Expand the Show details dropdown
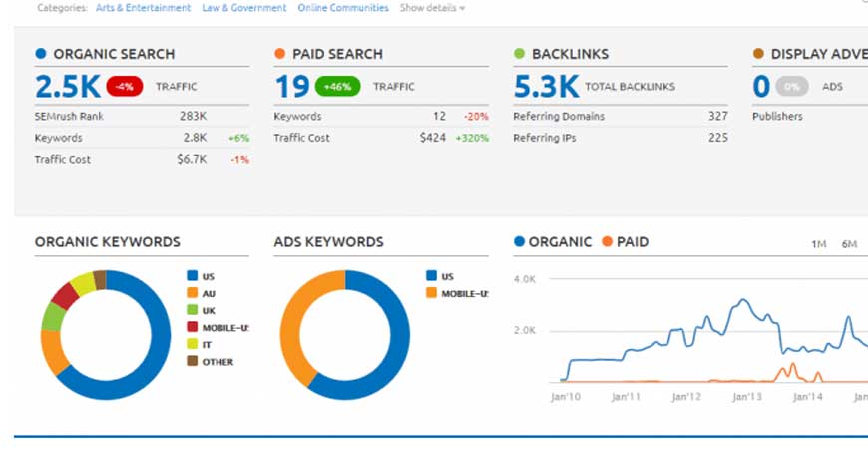Screen dimensions: 868x457 coord(432,8)
